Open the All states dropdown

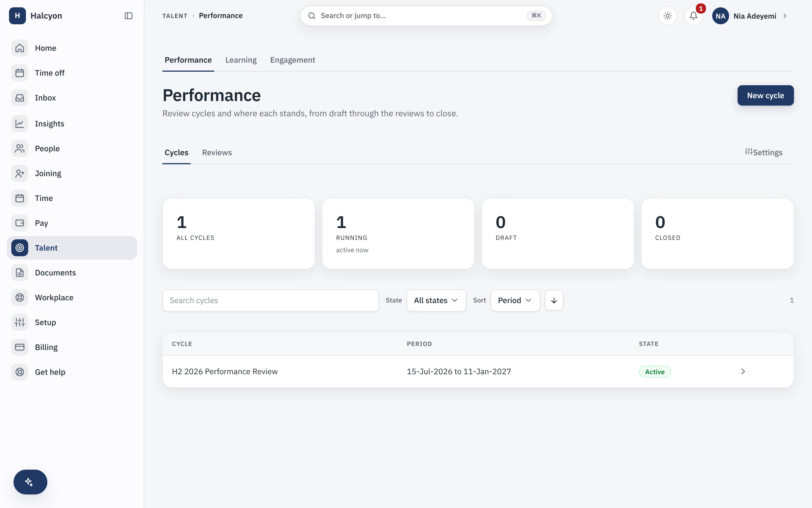[436, 300]
